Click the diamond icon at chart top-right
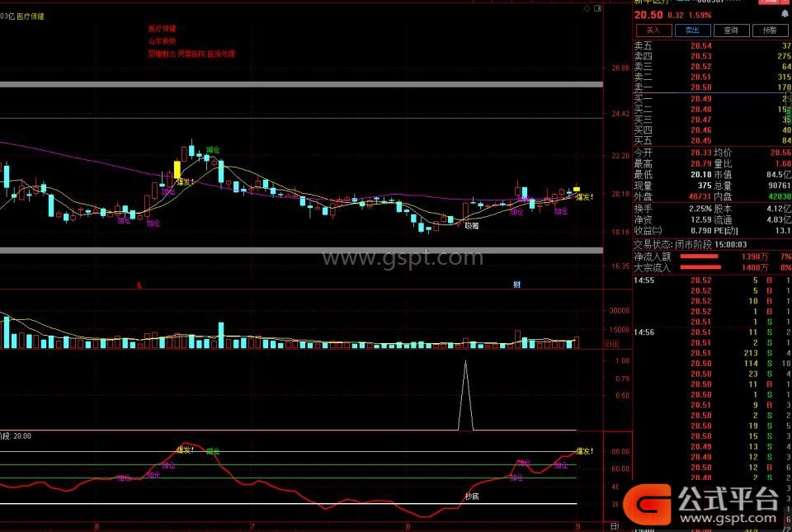This screenshot has height=532, width=792. [x=587, y=8]
